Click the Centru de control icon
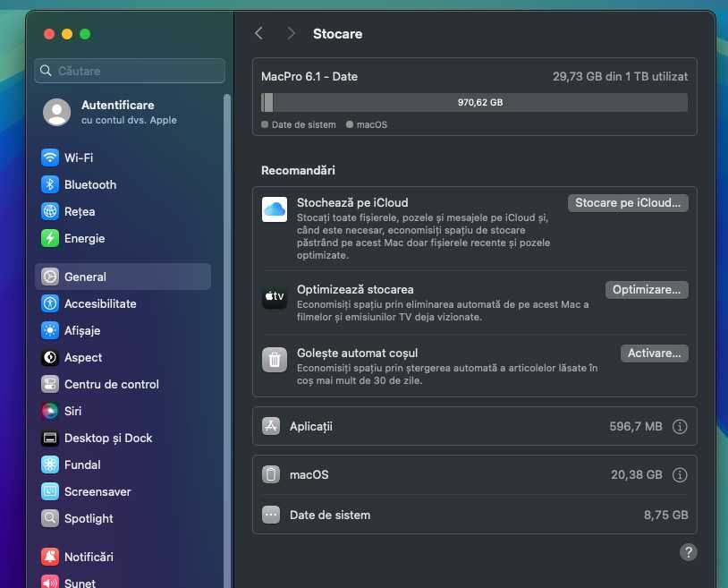Screen dimensions: 728x588 [x=50, y=385]
